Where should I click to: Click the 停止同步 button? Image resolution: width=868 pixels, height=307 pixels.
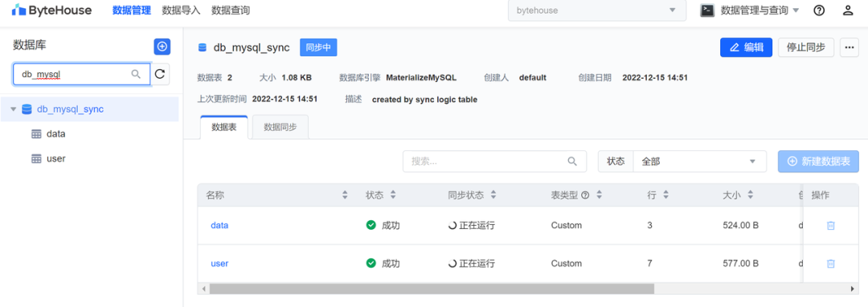pyautogui.click(x=806, y=47)
